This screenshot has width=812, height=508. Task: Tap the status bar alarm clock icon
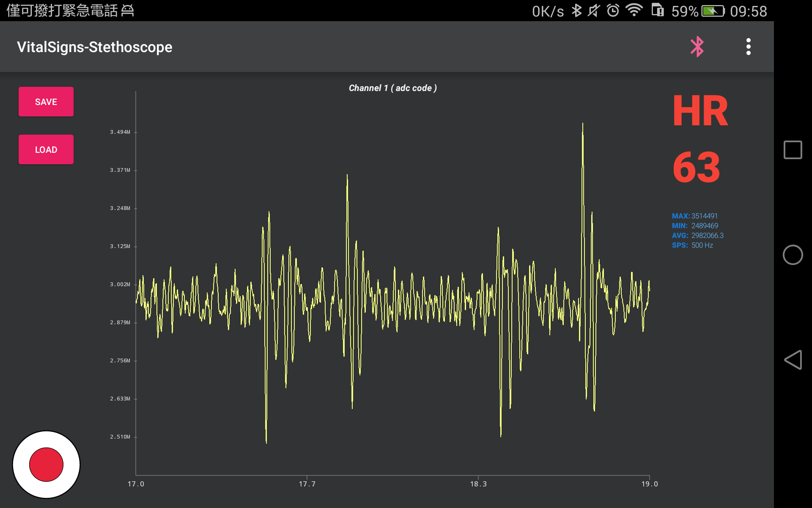point(613,11)
